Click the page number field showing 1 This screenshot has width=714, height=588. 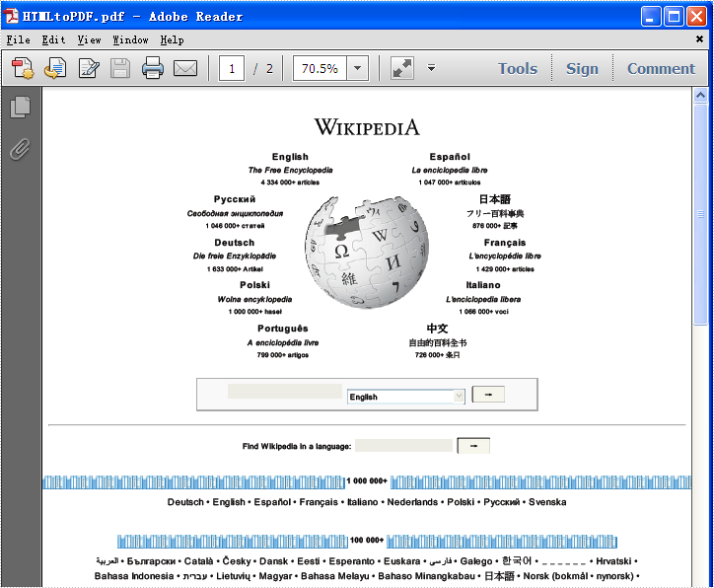(x=232, y=68)
